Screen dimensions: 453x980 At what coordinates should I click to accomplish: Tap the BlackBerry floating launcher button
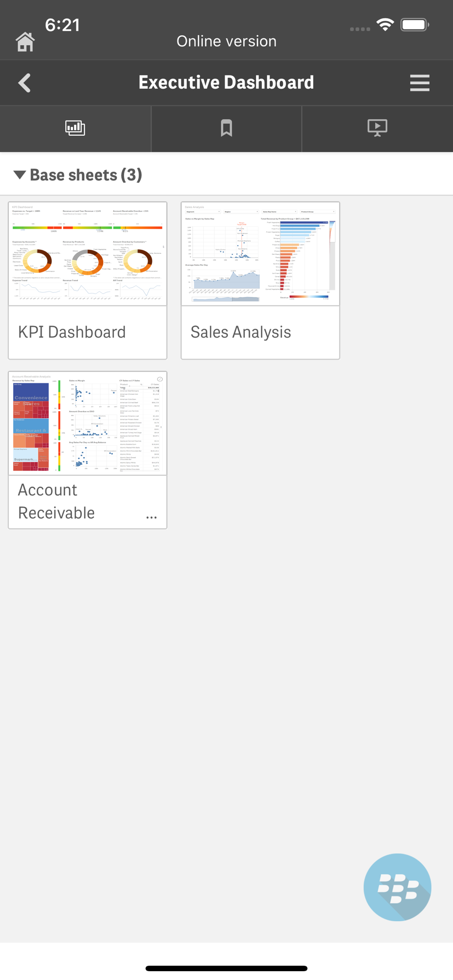[397, 887]
